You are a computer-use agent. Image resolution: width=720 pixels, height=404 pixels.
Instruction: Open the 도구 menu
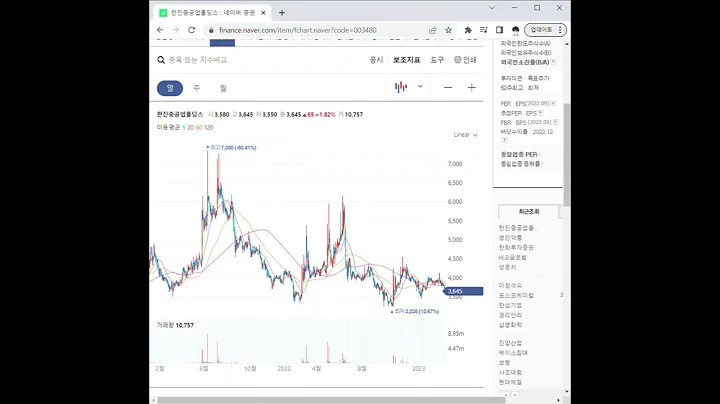coord(437,60)
